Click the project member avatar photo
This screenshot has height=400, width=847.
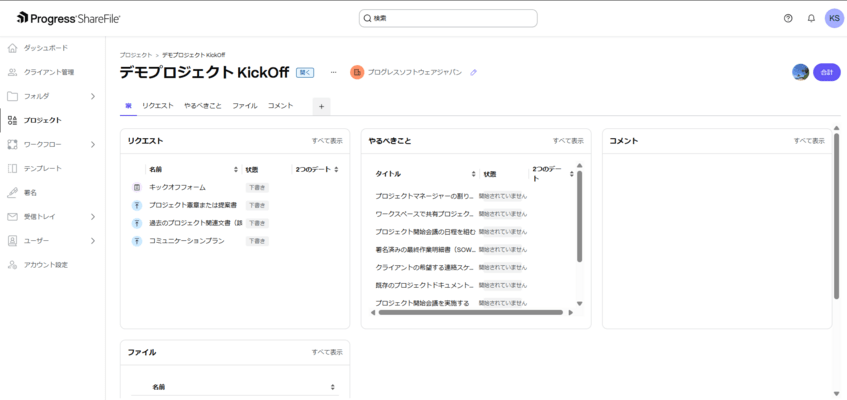[x=801, y=72]
